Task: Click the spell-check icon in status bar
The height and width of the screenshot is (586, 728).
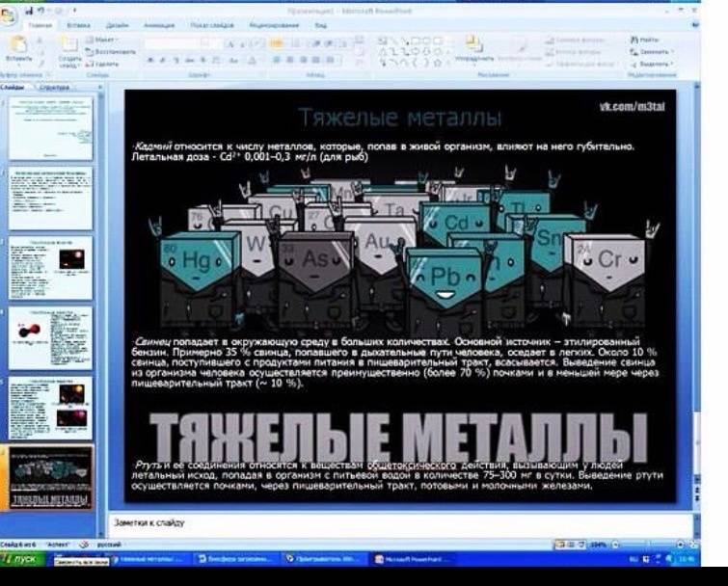Action: [84, 545]
